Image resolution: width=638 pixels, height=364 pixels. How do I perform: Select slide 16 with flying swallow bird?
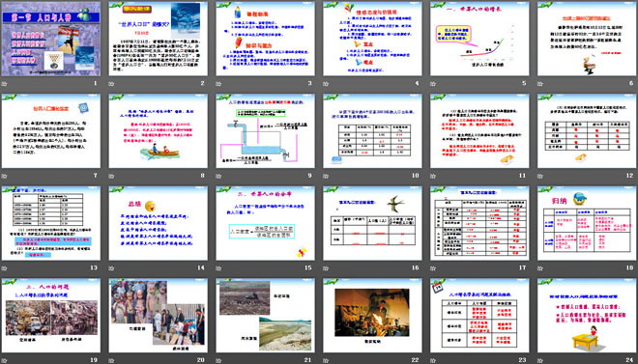(372, 223)
